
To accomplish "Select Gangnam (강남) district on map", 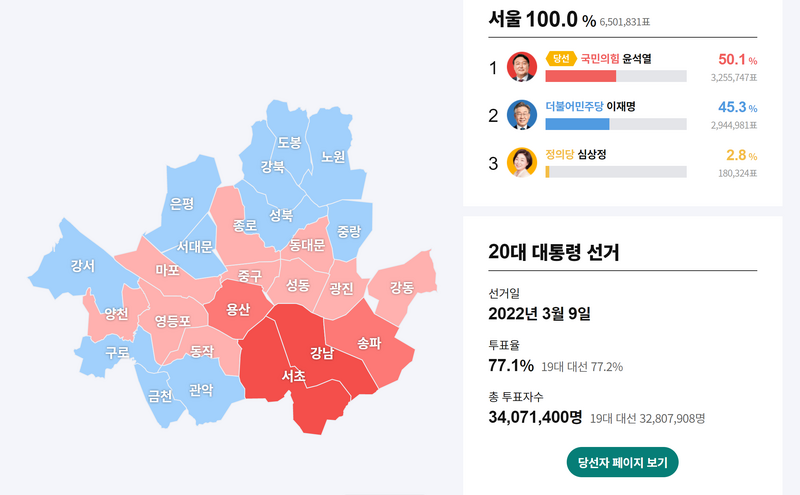I will tap(322, 352).
